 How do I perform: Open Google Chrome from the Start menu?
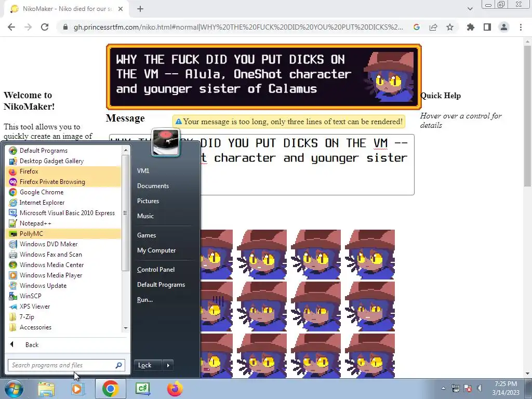point(63,192)
